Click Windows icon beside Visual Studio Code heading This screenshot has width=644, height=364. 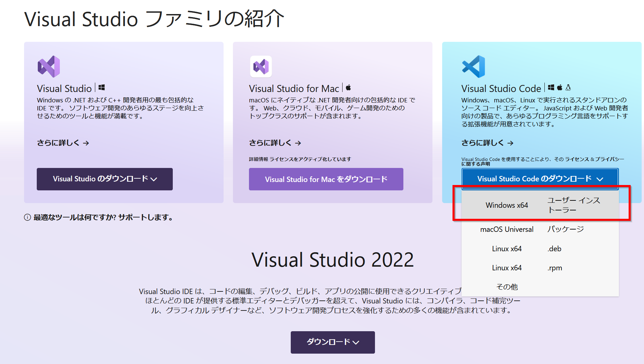point(551,88)
